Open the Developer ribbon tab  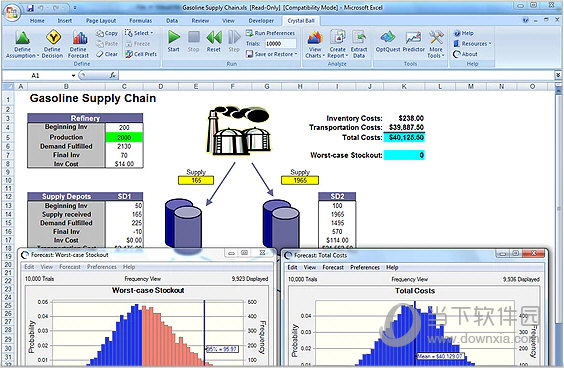coord(261,21)
